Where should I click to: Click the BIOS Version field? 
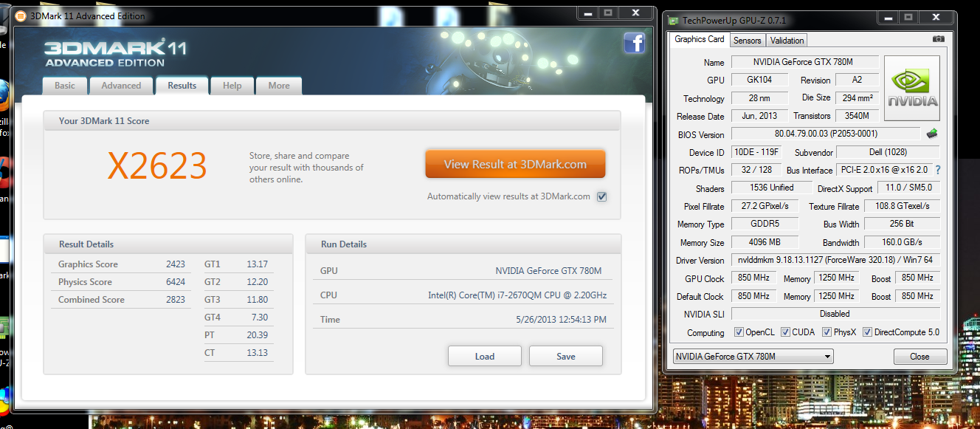827,134
